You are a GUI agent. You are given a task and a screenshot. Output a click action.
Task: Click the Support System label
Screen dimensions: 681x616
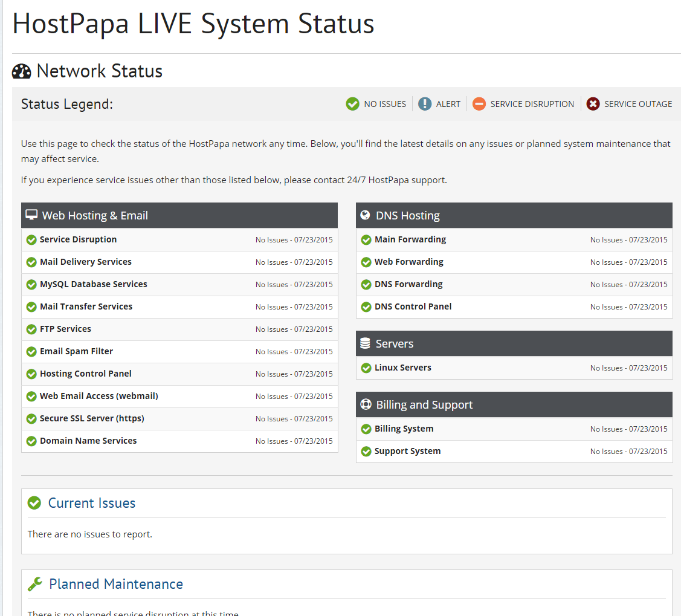407,451
